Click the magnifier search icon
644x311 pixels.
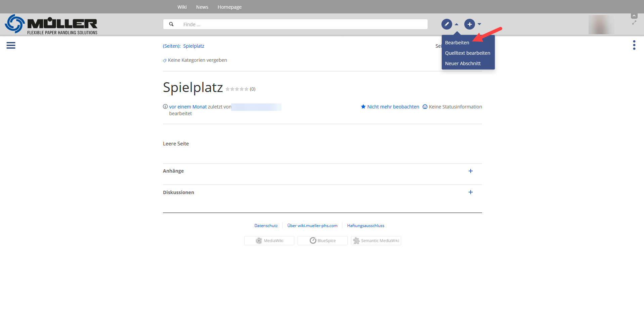point(171,24)
